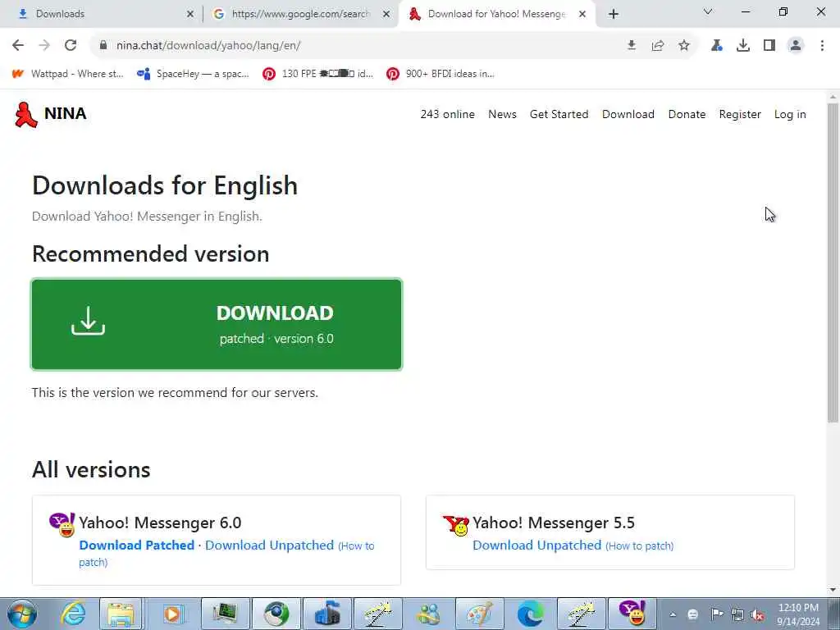The image size is (840, 630).
Task: Toggle the Chrome side panel icon
Action: coord(769,46)
